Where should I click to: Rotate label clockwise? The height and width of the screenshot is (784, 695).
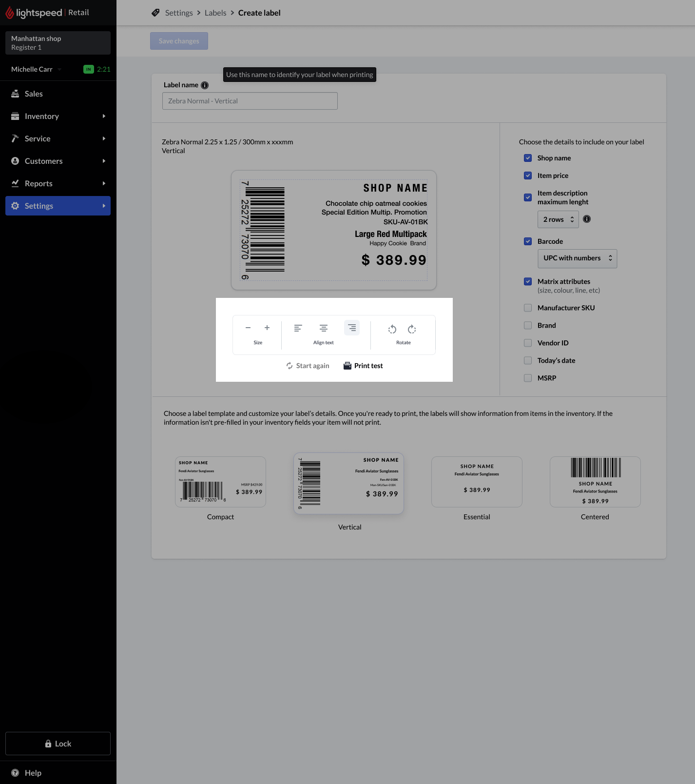(x=412, y=329)
